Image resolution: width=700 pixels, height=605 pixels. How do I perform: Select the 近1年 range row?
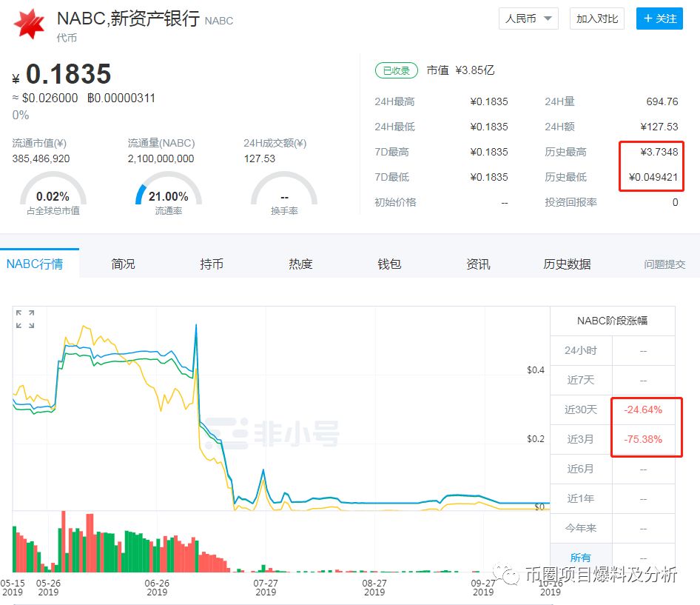point(613,498)
